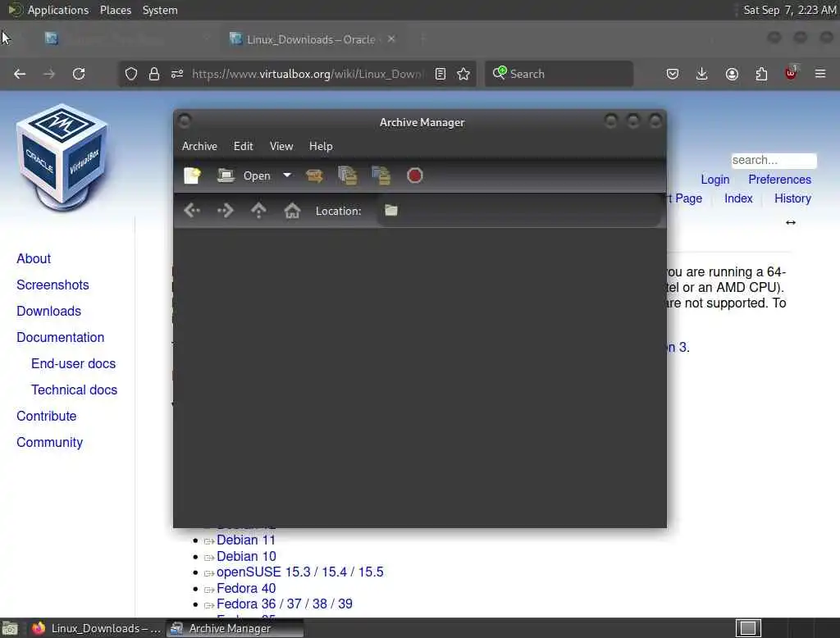Viewport: 840px width, 638px height.
Task: Click the Archive Manager taskbar button
Action: (235, 628)
